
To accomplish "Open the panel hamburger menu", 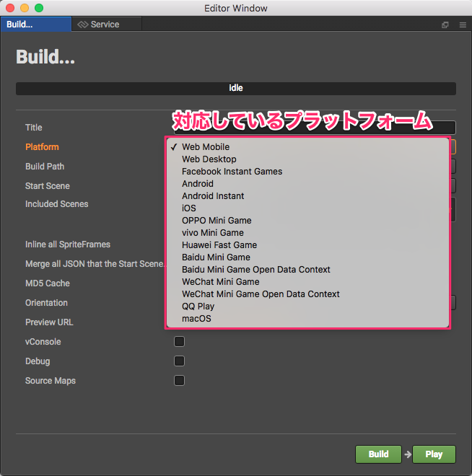I will pos(463,25).
